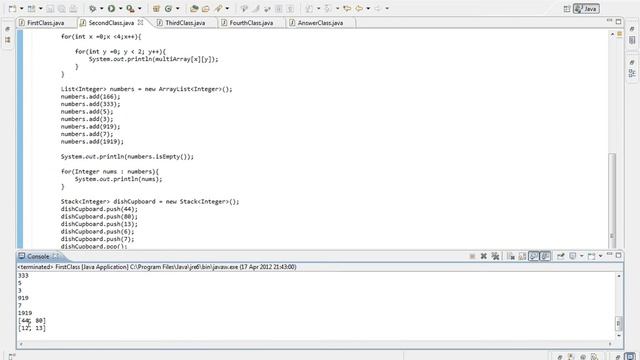Image resolution: width=640 pixels, height=360 pixels.
Task: Click the New Java Package icon
Action: pyautogui.click(x=156, y=9)
